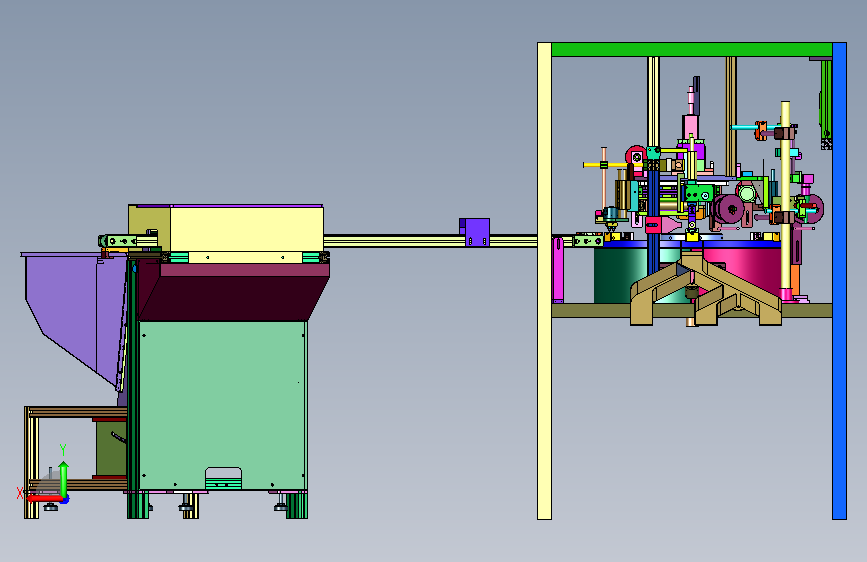Select the pale yellow top cover box

tap(247, 228)
